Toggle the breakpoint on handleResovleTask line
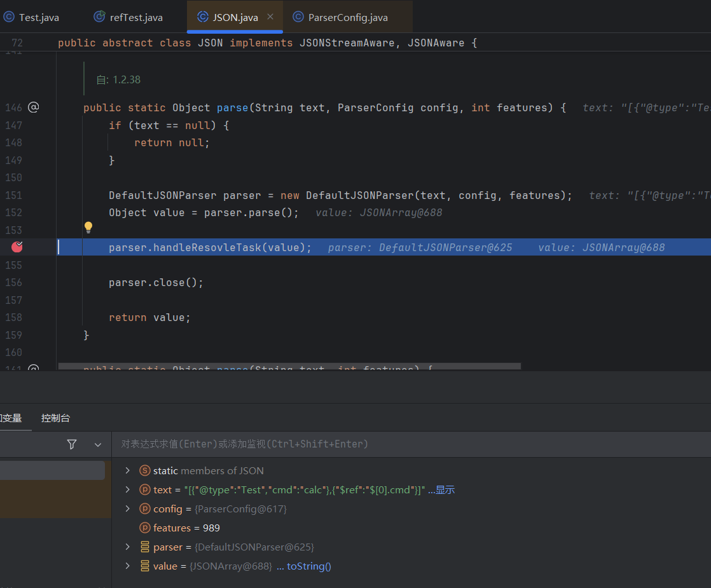The width and height of the screenshot is (711, 588). pos(17,247)
